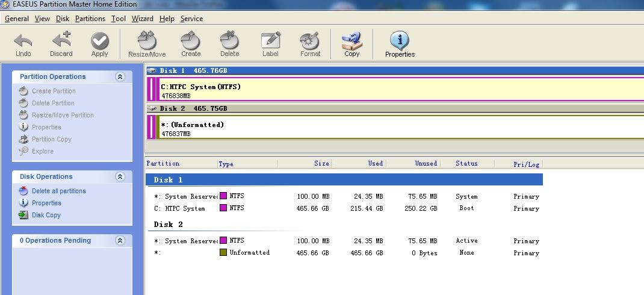Select the C: HTPC System list row

(344, 208)
